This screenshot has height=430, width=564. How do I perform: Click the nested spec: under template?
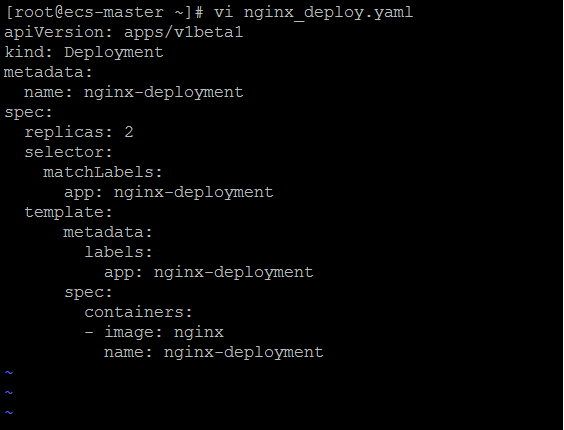(88, 292)
